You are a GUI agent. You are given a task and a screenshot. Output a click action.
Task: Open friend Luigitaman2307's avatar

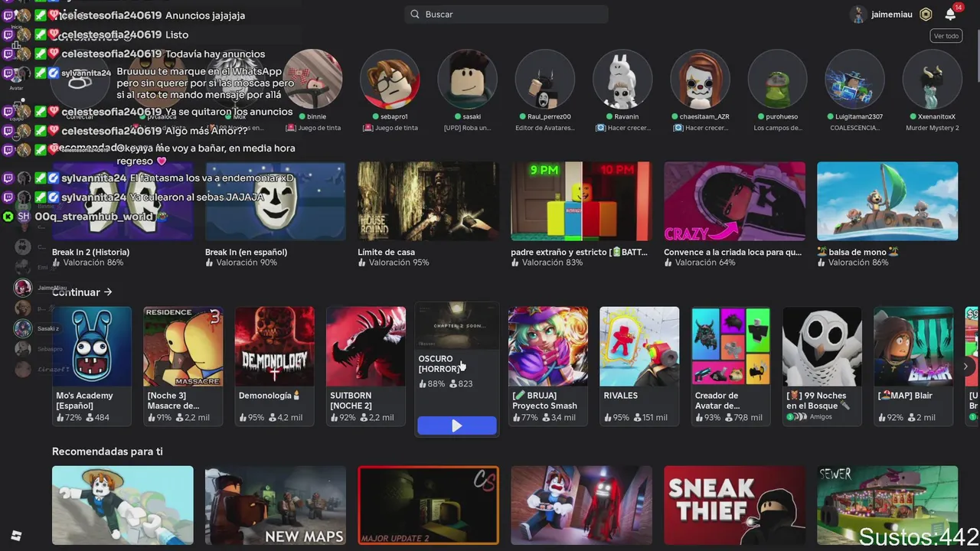pos(854,79)
